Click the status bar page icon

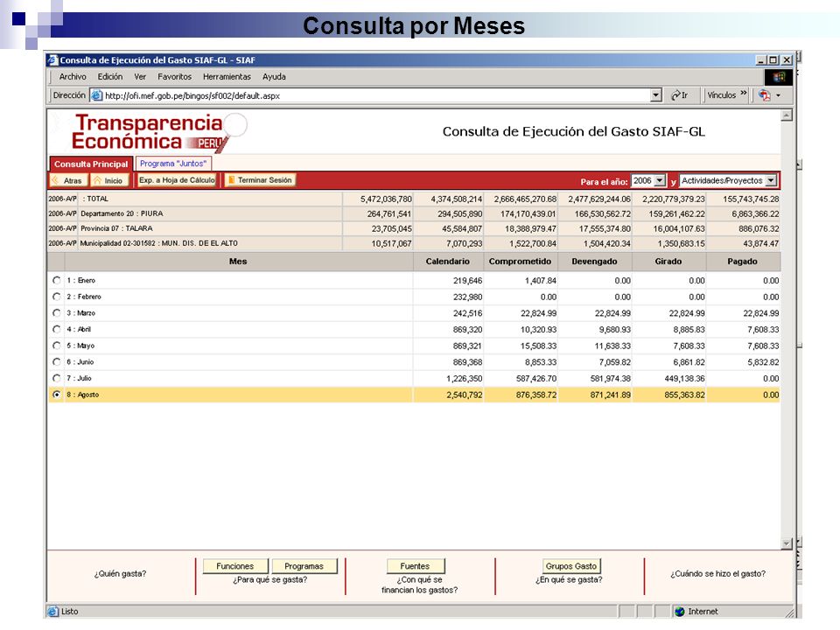pyautogui.click(x=52, y=612)
